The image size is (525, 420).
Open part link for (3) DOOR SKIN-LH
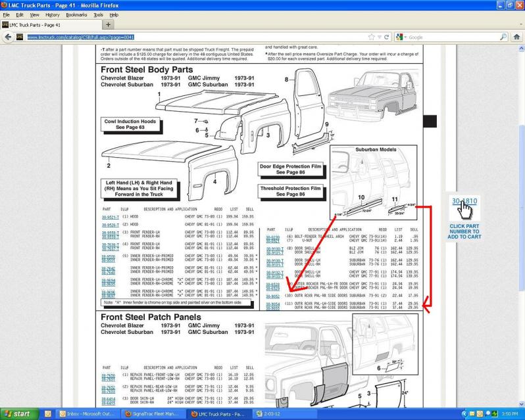[x=108, y=399]
